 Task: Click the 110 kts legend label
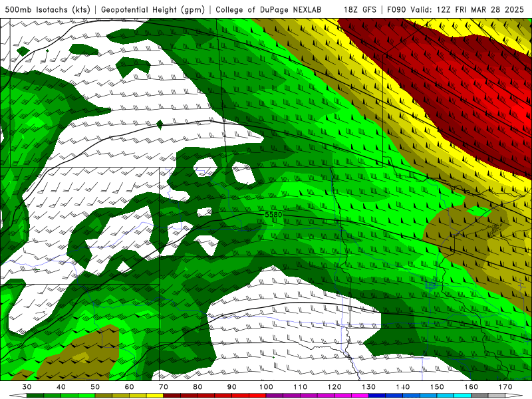pyautogui.click(x=301, y=387)
